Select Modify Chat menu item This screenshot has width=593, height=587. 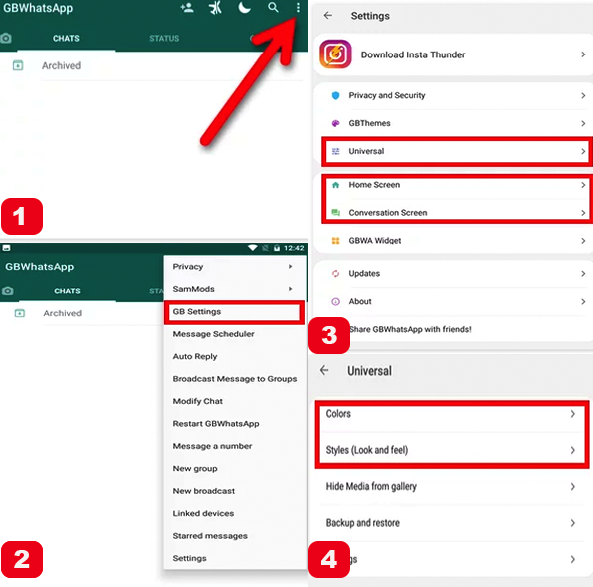[x=235, y=401]
